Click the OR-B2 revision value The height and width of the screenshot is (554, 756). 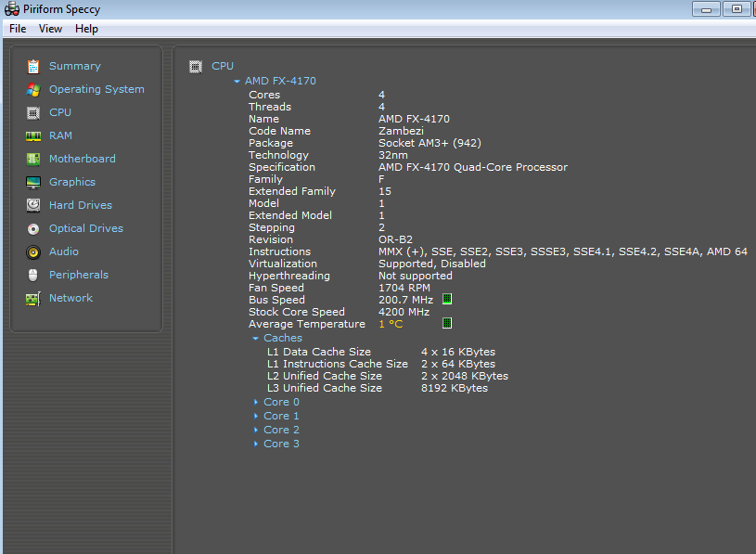point(395,239)
